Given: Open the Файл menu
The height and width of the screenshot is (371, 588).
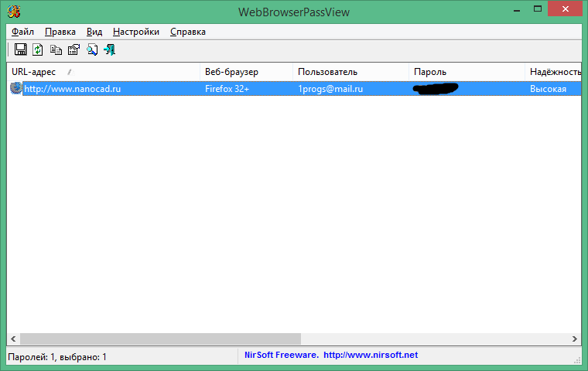Looking at the screenshot, I should 22,32.
